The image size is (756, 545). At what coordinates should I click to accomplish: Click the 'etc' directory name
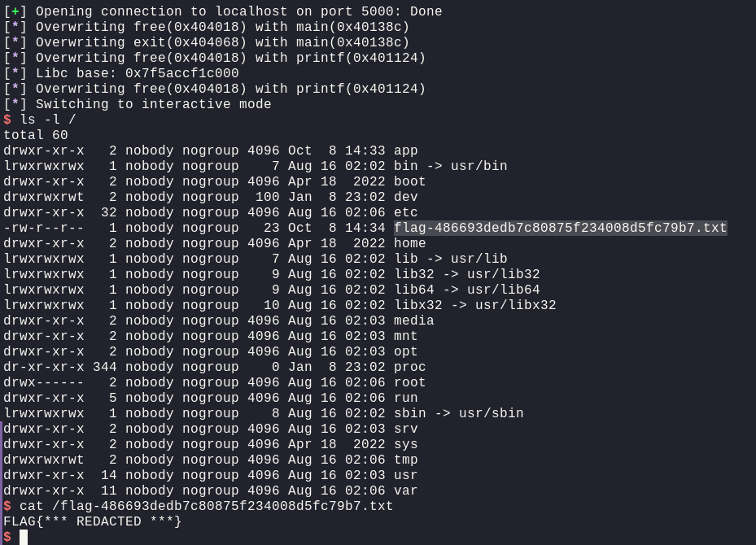click(405, 212)
